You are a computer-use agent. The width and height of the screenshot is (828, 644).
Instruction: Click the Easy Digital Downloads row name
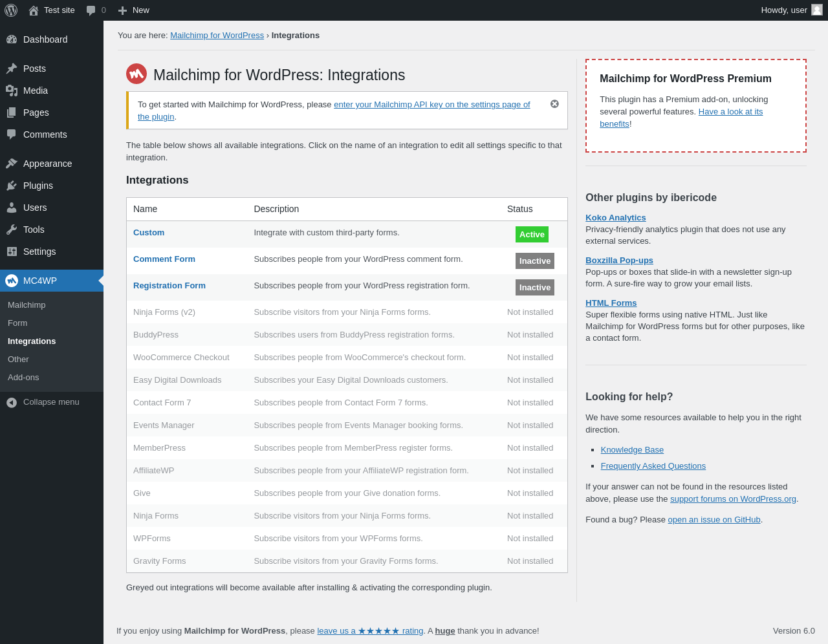(x=177, y=380)
